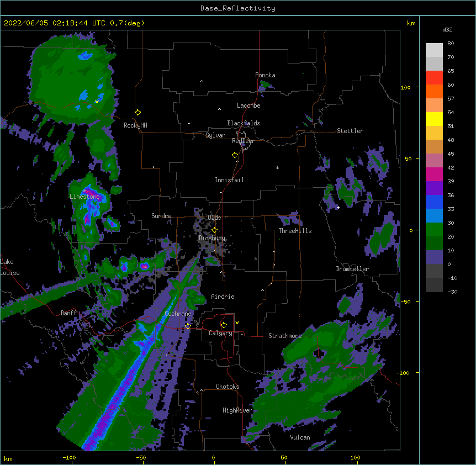This screenshot has height=465, width=476.
Task: Click the Innisfail label
Action: click(x=229, y=180)
